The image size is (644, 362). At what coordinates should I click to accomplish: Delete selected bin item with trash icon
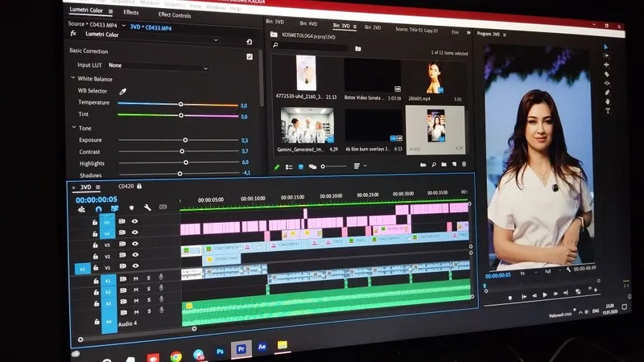(464, 164)
